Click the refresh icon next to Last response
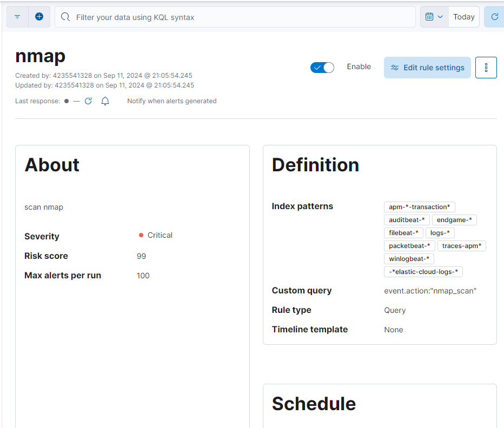The width and height of the screenshot is (504, 428). [88, 101]
